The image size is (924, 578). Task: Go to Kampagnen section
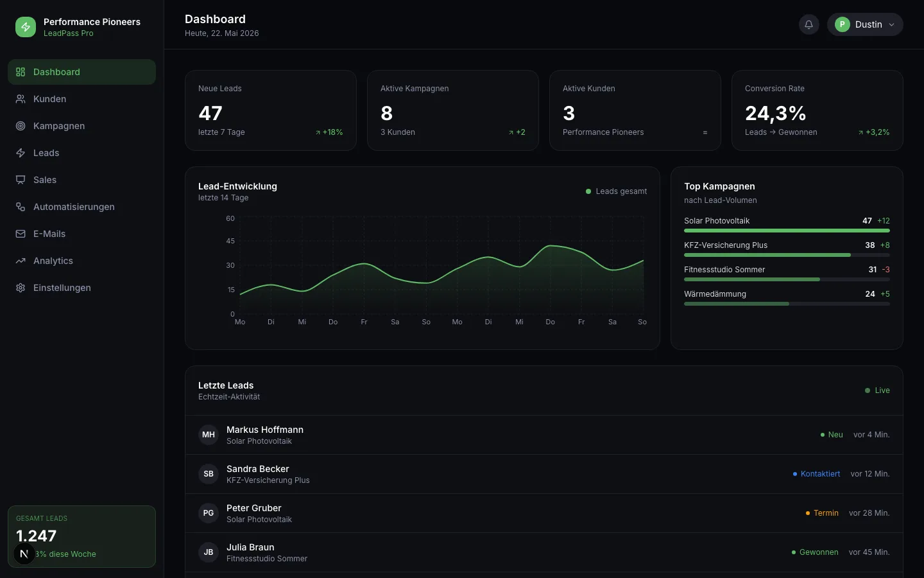81,126
